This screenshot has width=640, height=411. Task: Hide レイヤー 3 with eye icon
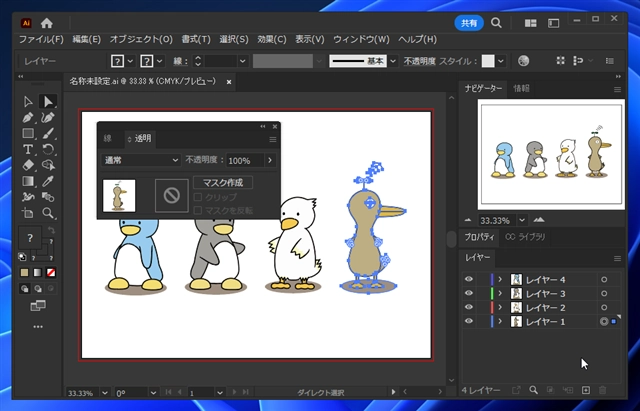click(469, 293)
